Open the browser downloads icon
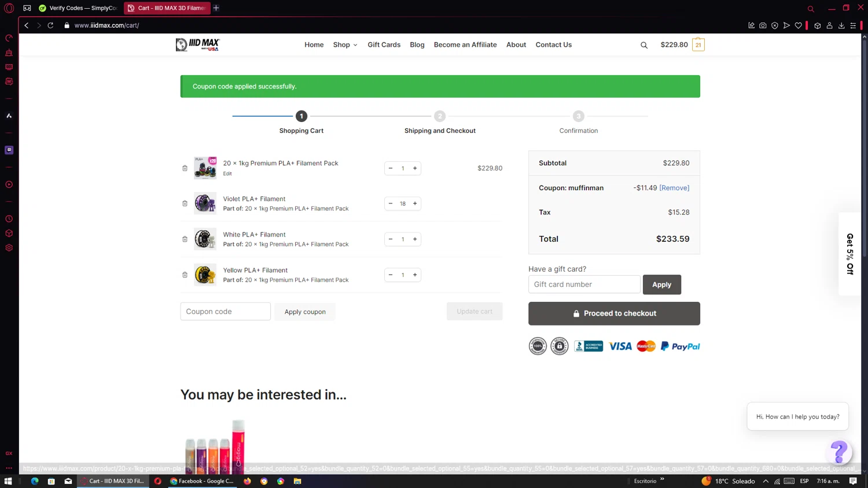The image size is (868, 488). click(841, 25)
